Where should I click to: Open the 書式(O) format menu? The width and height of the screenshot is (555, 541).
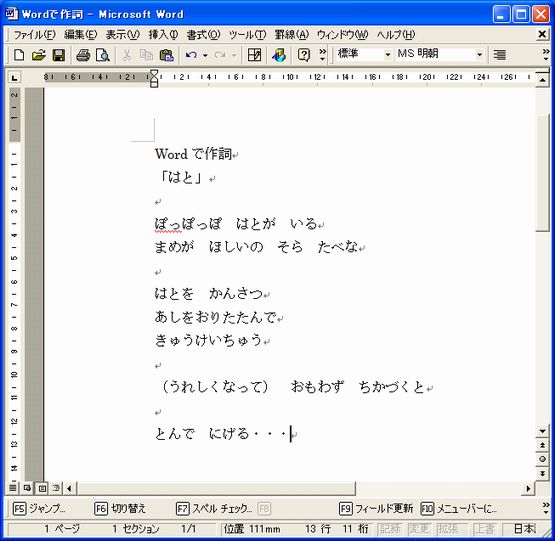[x=203, y=35]
